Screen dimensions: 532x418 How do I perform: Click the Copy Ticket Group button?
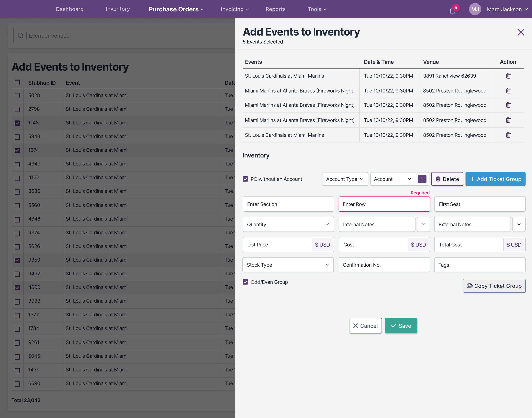[494, 286]
